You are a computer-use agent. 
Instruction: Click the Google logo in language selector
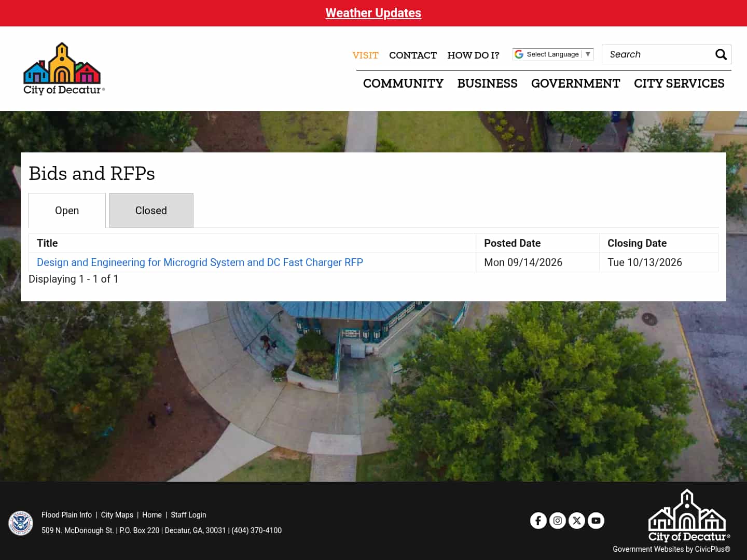519,54
